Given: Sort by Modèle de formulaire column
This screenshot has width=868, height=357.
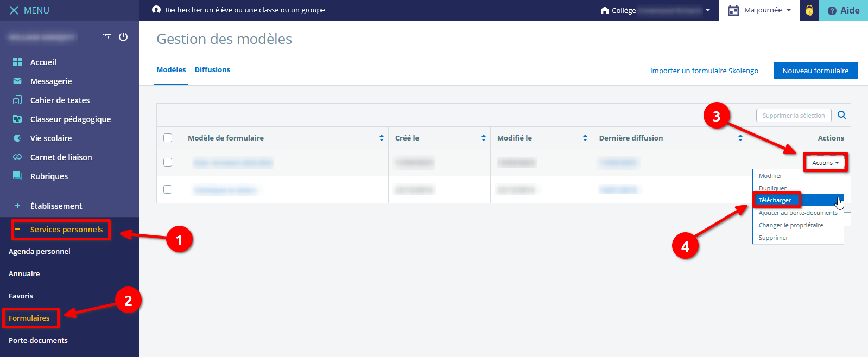Looking at the screenshot, I should tap(382, 138).
